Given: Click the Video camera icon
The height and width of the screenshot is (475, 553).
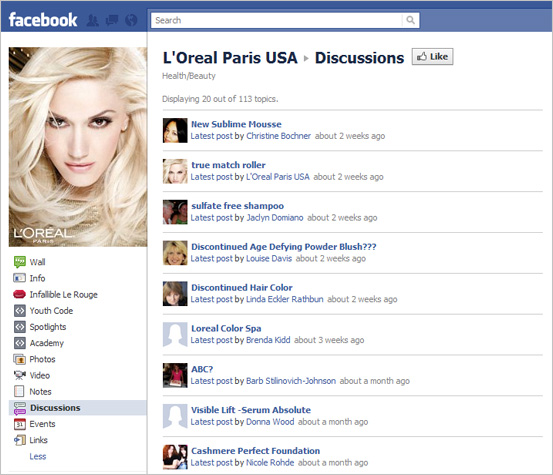Looking at the screenshot, I should [20, 375].
